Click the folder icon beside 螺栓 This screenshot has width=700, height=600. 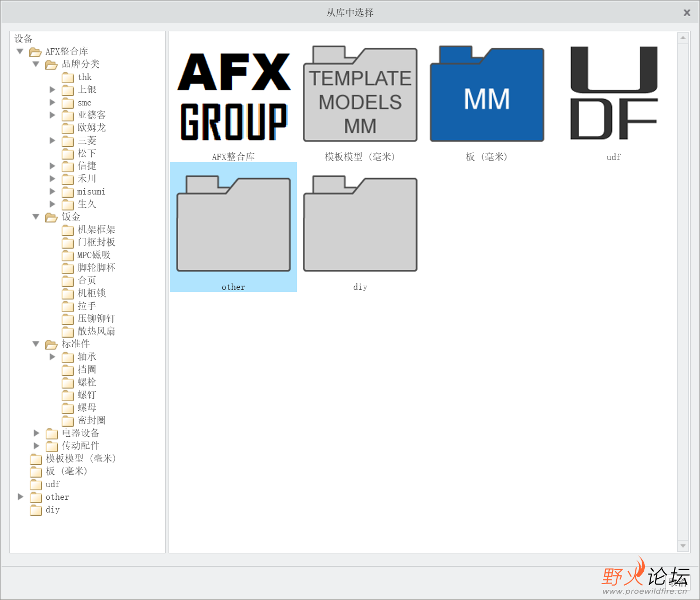tap(67, 383)
